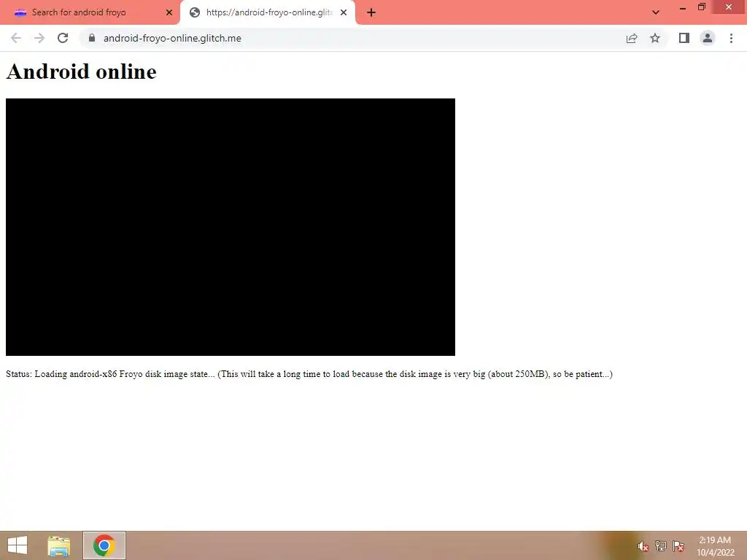This screenshot has width=747, height=560.
Task: Restore down the Chrome window
Action: (701, 7)
